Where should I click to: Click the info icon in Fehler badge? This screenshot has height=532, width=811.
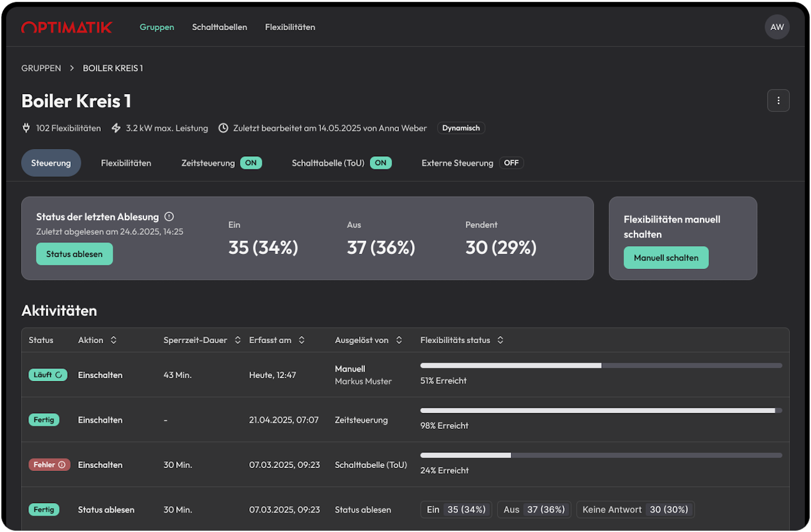point(62,464)
